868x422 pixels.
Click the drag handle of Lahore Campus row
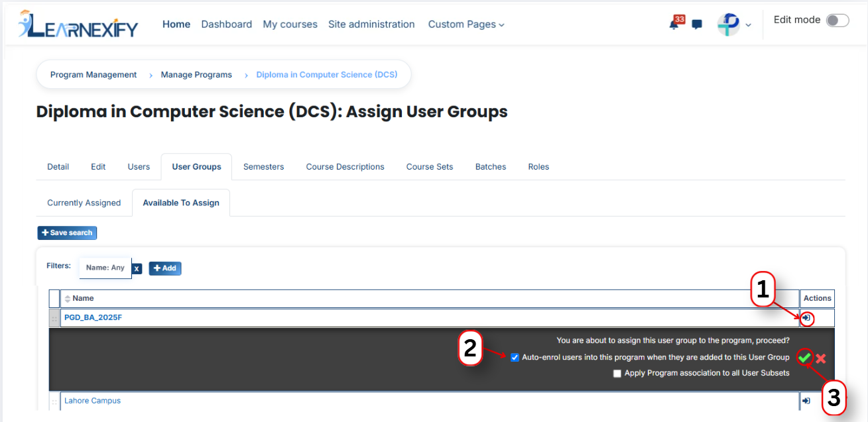pyautogui.click(x=54, y=401)
